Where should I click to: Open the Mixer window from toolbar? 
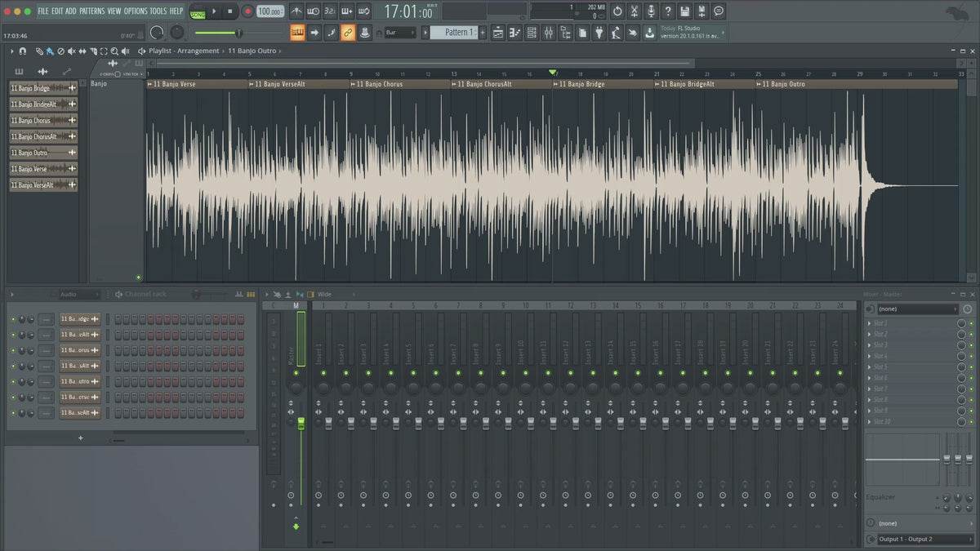(548, 33)
